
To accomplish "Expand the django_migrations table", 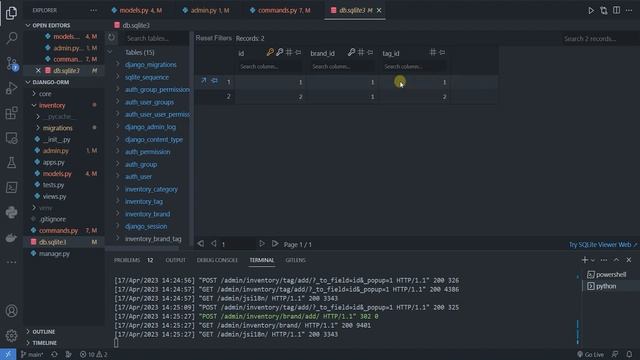I will point(118,64).
